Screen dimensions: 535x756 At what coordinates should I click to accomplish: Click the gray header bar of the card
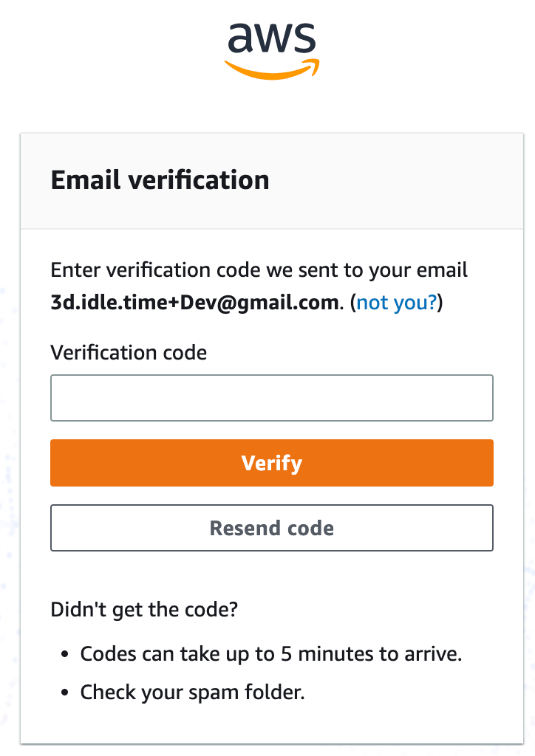point(272,181)
